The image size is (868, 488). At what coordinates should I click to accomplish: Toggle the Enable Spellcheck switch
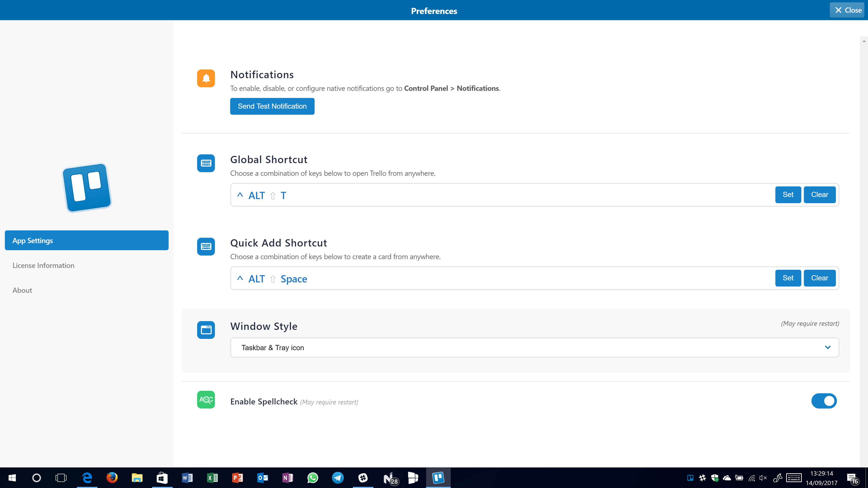tap(824, 401)
